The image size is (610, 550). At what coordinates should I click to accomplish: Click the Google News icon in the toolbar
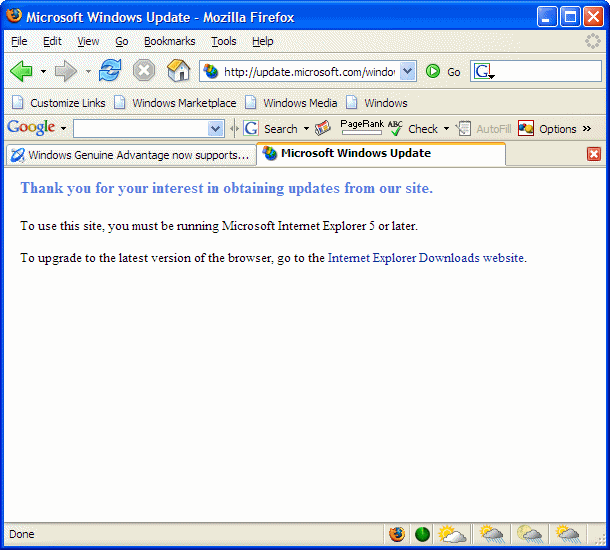[x=323, y=128]
